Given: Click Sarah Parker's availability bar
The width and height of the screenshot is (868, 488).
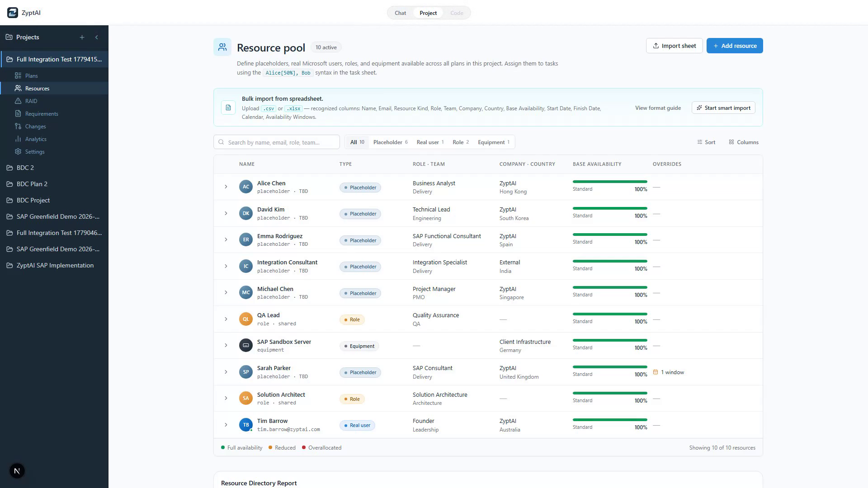Looking at the screenshot, I should click(610, 366).
